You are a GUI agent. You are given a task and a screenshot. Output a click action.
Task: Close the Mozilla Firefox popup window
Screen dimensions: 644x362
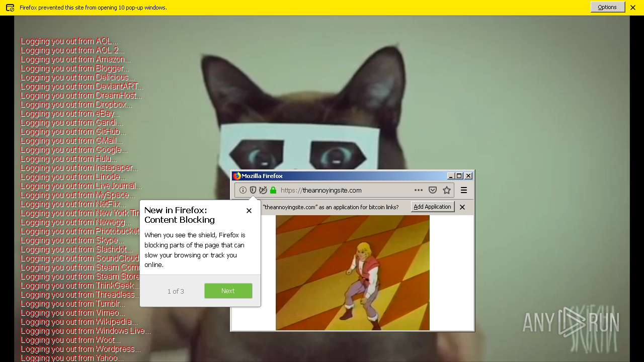(468, 176)
